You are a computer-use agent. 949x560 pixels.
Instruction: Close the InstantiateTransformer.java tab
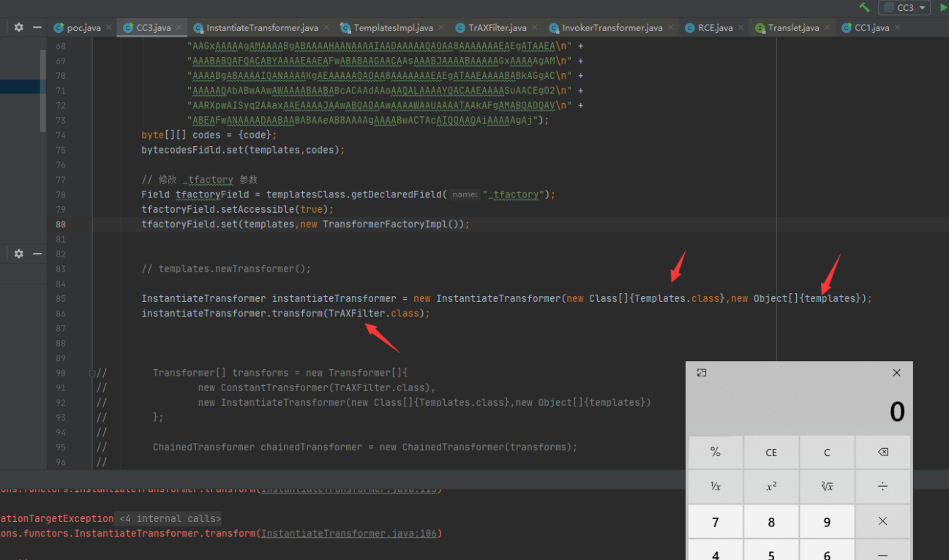click(326, 28)
